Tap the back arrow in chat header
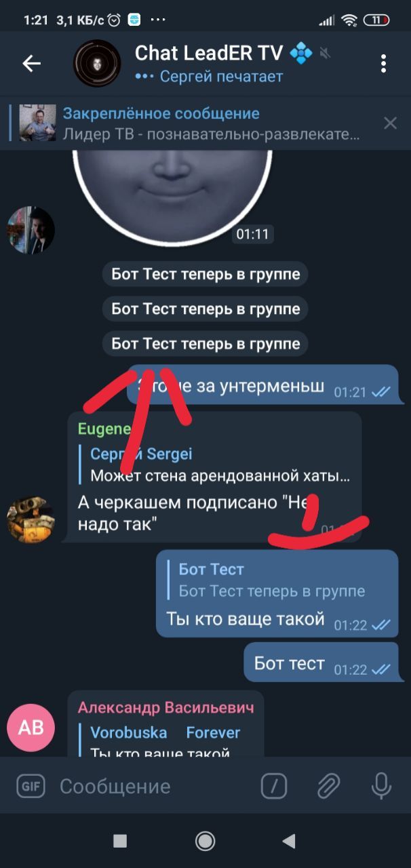This screenshot has width=411, height=868. (32, 64)
